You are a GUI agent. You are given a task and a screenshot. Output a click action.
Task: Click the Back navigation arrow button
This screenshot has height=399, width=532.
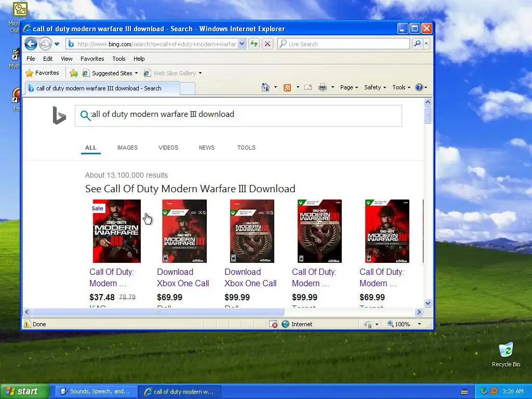[x=31, y=44]
